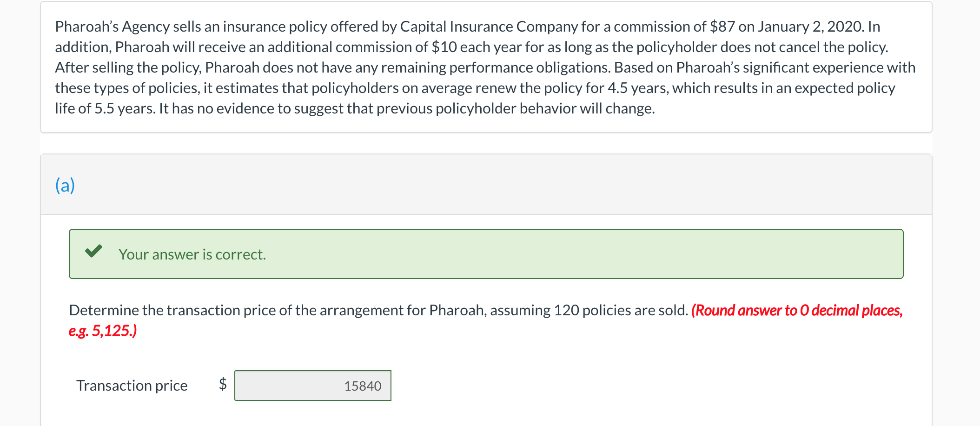
Task: Click the red 'Round answer to 0 decimal places' note
Action: point(796,310)
